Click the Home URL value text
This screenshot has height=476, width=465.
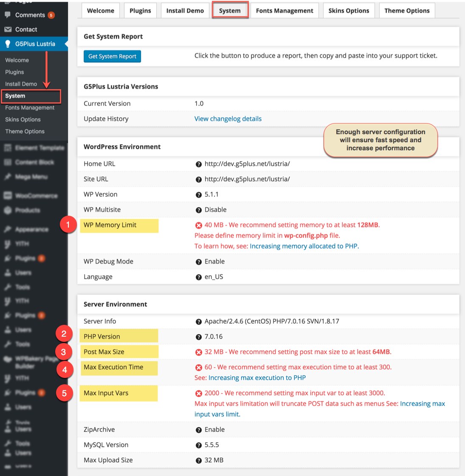[247, 163]
